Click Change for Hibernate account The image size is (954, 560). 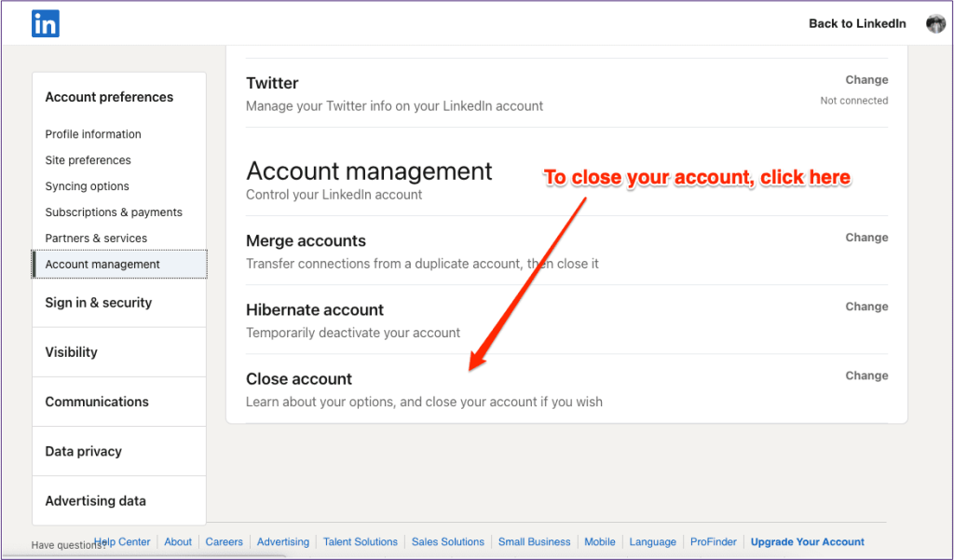(866, 307)
